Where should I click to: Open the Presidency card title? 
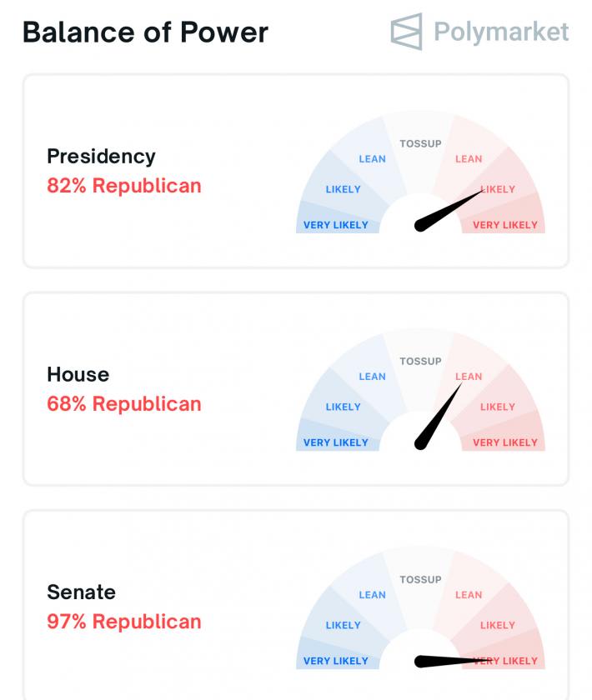[x=101, y=157]
